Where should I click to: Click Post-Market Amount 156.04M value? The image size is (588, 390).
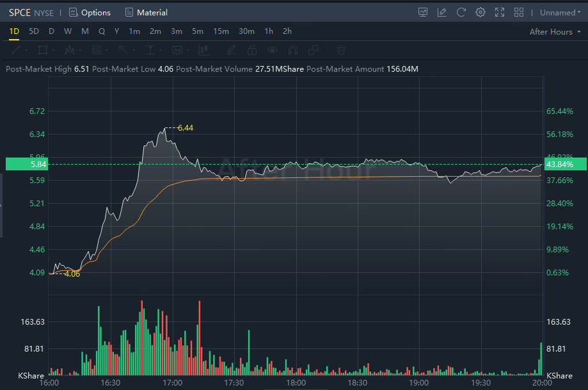tap(402, 69)
